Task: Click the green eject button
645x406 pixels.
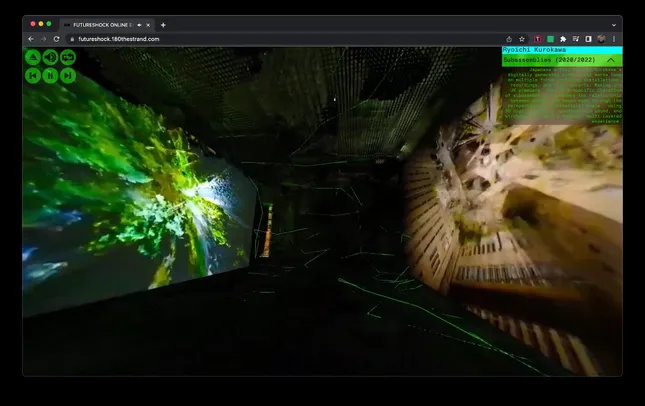Action: pyautogui.click(x=33, y=57)
